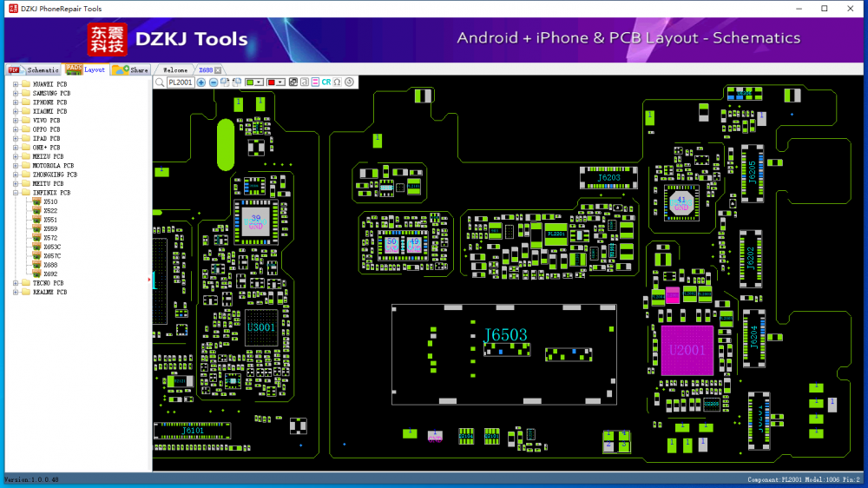Collapse the INFINIX PCB folder
Image resolution: width=868 pixels, height=488 pixels.
[16, 193]
